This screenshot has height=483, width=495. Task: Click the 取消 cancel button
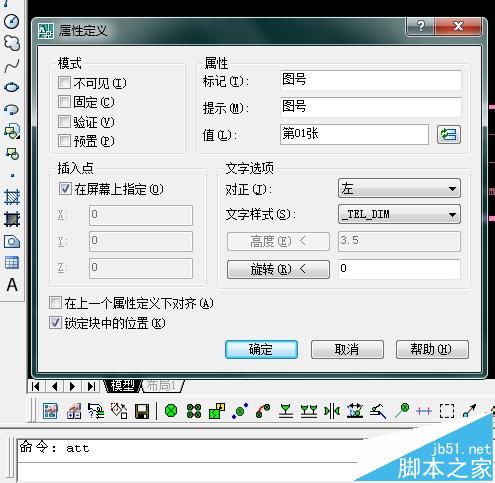point(347,349)
